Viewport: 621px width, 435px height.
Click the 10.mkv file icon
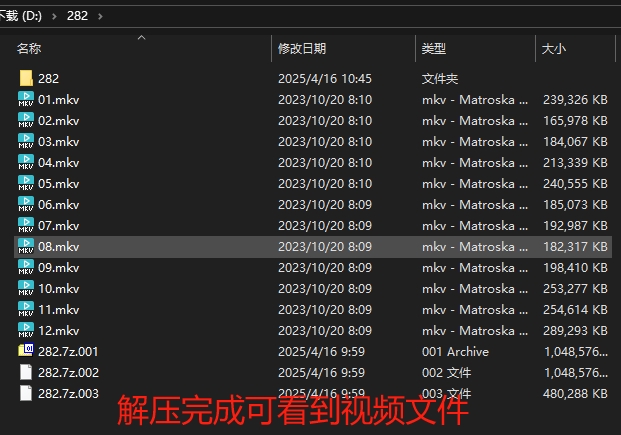tap(26, 288)
